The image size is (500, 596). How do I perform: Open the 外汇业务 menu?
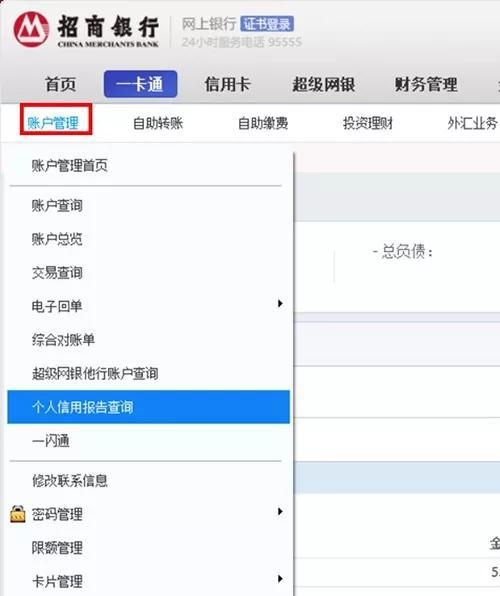tap(472, 123)
